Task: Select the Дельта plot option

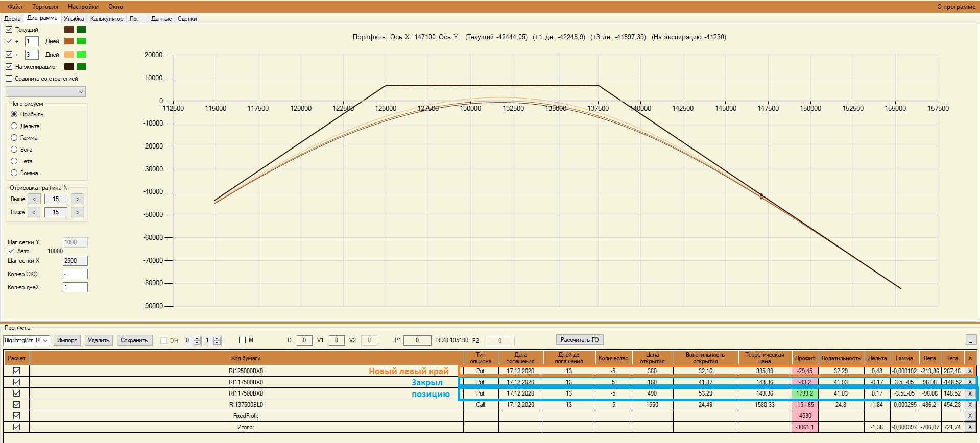Action: pos(14,126)
